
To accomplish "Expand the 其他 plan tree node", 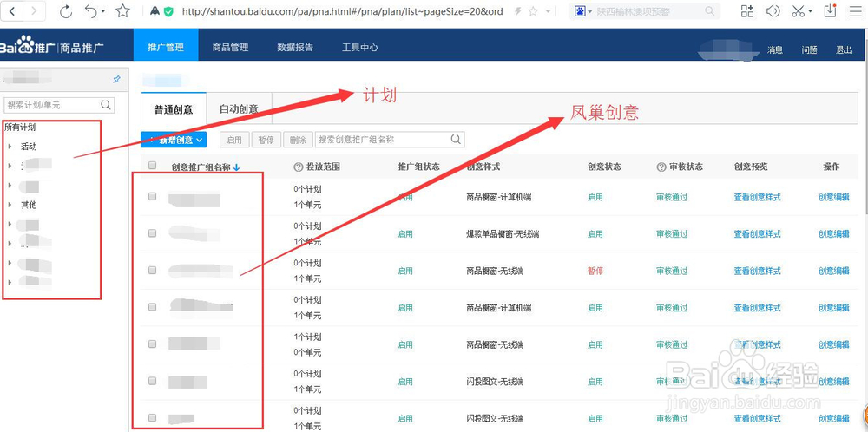I will click(x=10, y=205).
